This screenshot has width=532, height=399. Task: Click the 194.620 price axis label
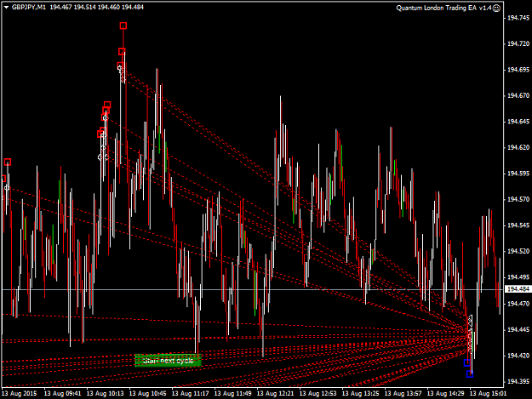click(518, 147)
